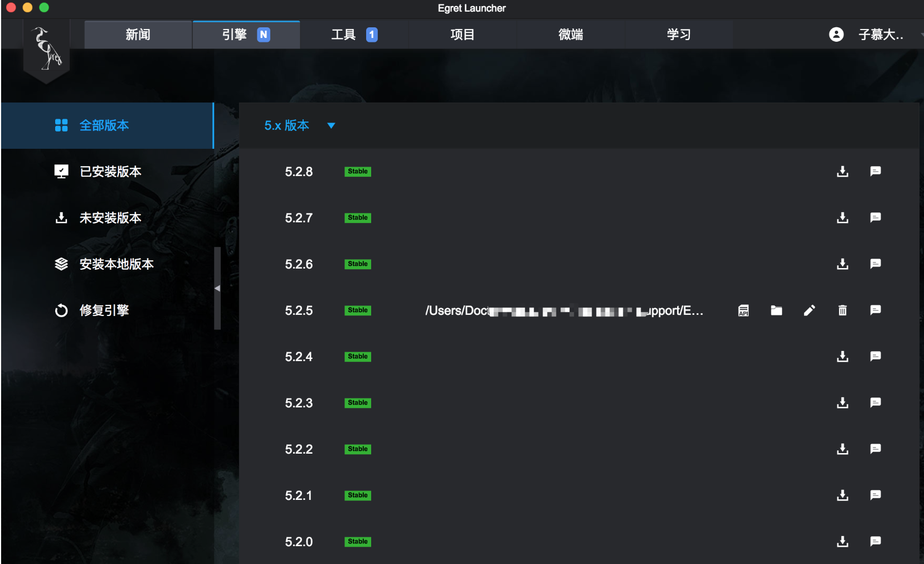
Task: Show 已安装版本 installed versions list
Action: pyautogui.click(x=107, y=172)
